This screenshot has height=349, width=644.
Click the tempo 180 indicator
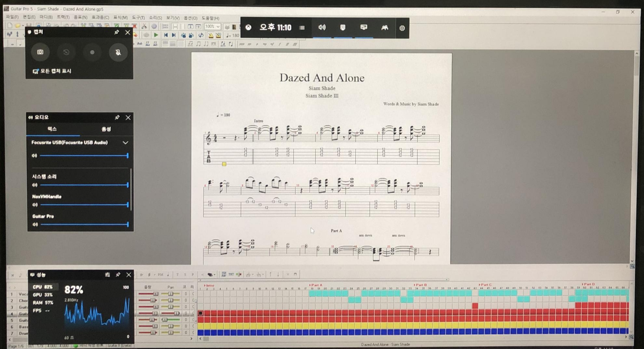click(x=233, y=35)
